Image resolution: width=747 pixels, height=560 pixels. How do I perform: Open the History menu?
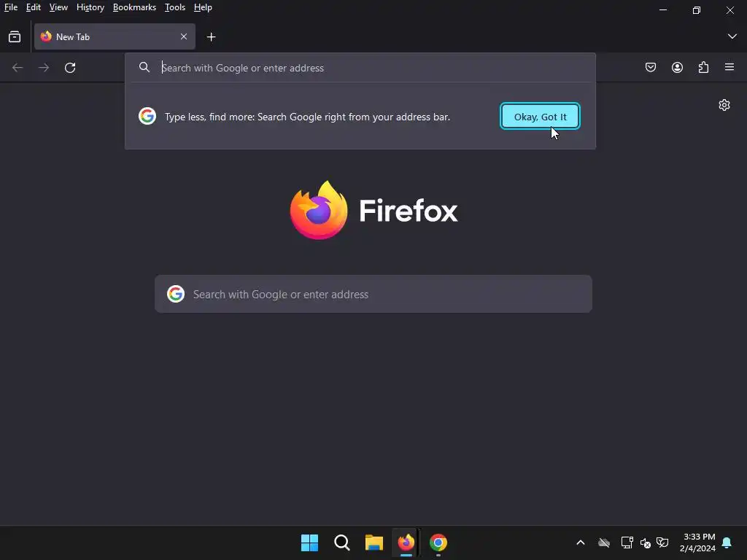pyautogui.click(x=90, y=7)
